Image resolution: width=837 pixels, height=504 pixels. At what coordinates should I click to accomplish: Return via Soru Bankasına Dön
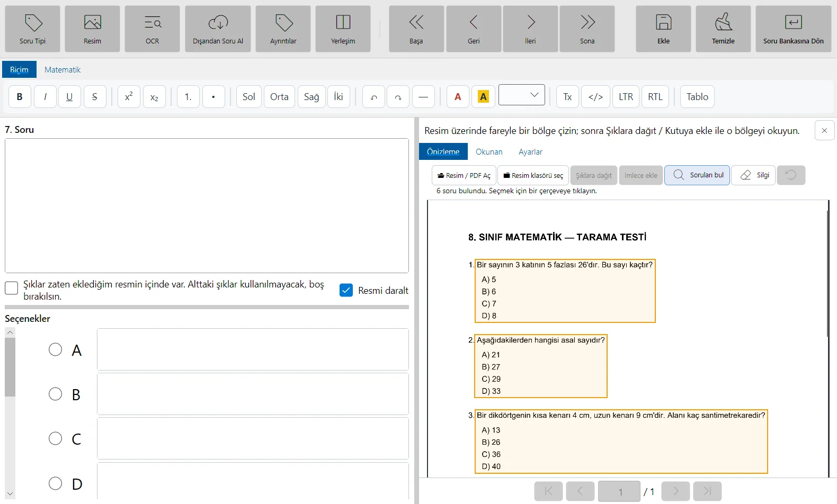point(794,29)
